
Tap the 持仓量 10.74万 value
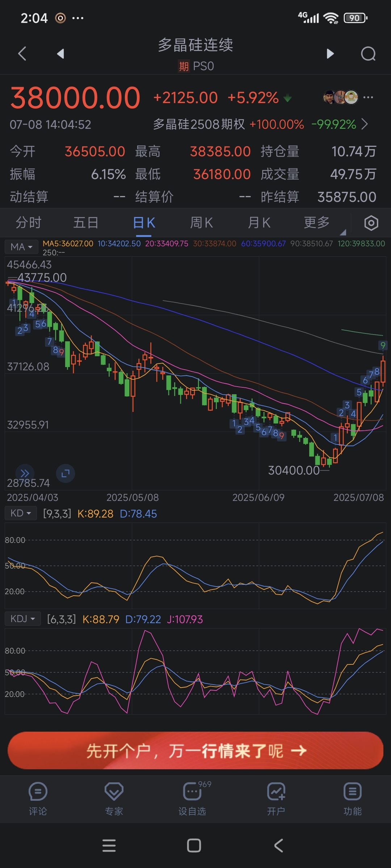(x=354, y=152)
